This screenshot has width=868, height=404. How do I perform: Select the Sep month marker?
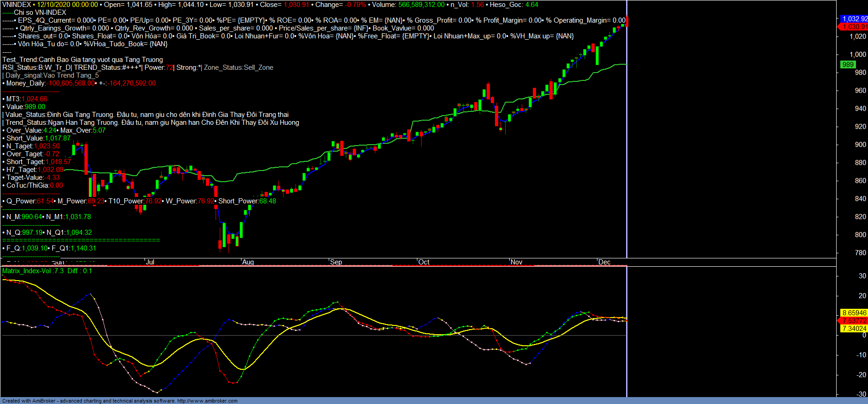(x=336, y=262)
